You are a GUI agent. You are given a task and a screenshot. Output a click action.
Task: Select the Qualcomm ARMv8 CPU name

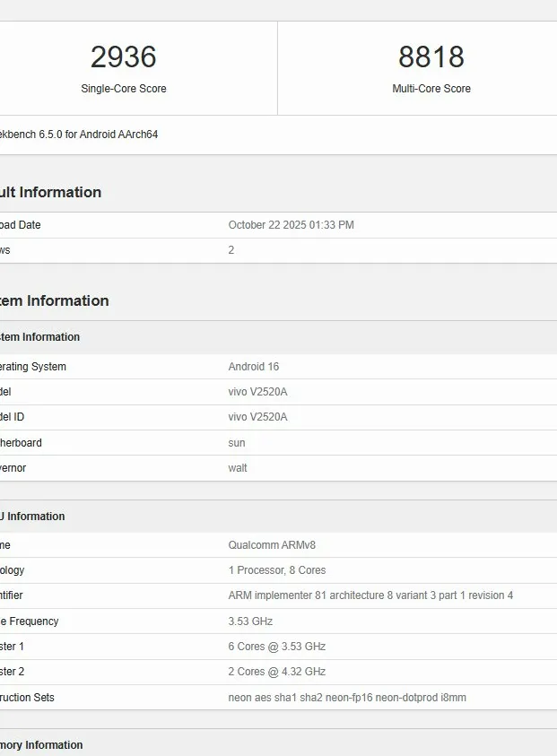point(272,545)
